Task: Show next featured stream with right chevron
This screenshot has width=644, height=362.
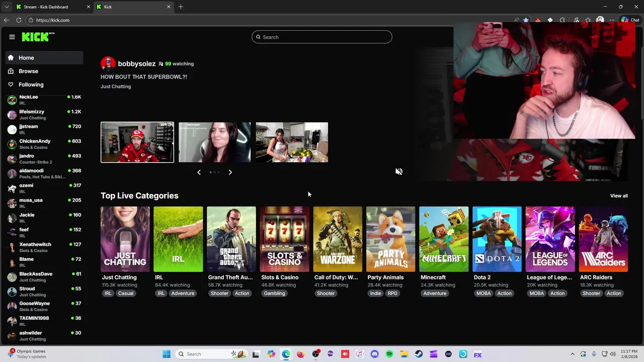Action: [230, 172]
